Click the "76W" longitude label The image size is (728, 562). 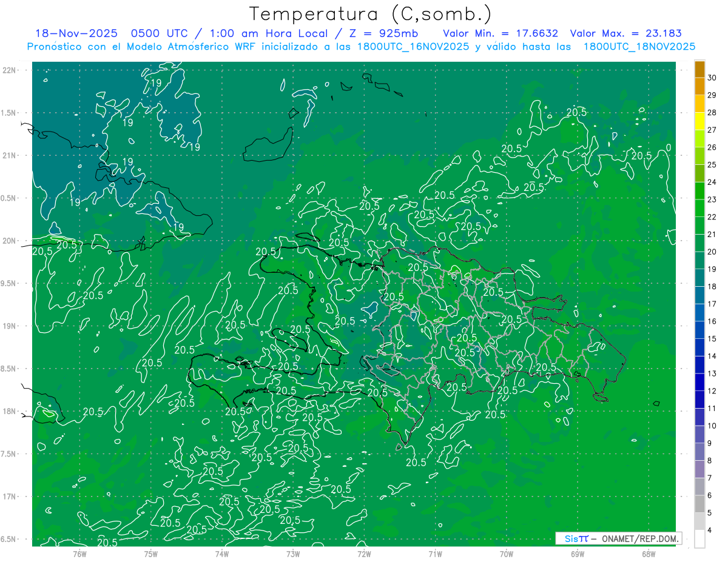pyautogui.click(x=80, y=554)
